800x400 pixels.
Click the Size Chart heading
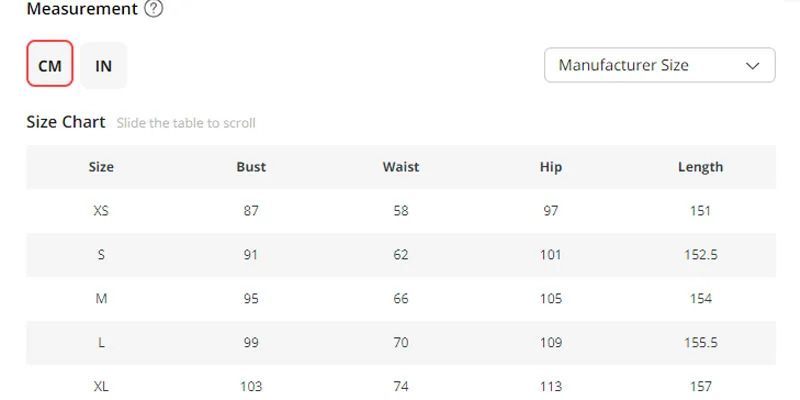pos(66,122)
